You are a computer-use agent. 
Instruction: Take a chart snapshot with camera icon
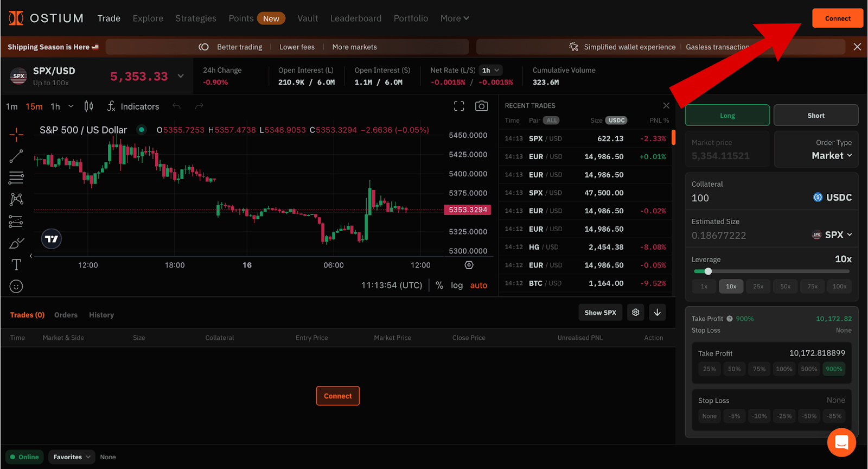(x=482, y=106)
